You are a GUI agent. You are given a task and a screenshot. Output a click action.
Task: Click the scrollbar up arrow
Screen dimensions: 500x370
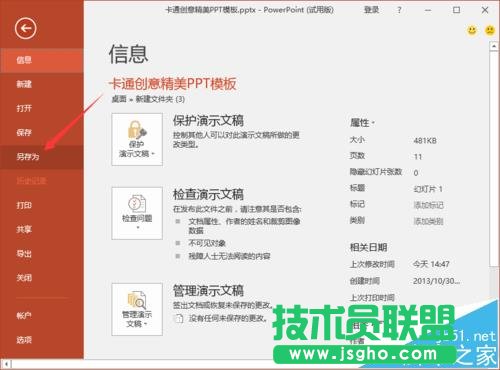pyautogui.click(x=494, y=46)
